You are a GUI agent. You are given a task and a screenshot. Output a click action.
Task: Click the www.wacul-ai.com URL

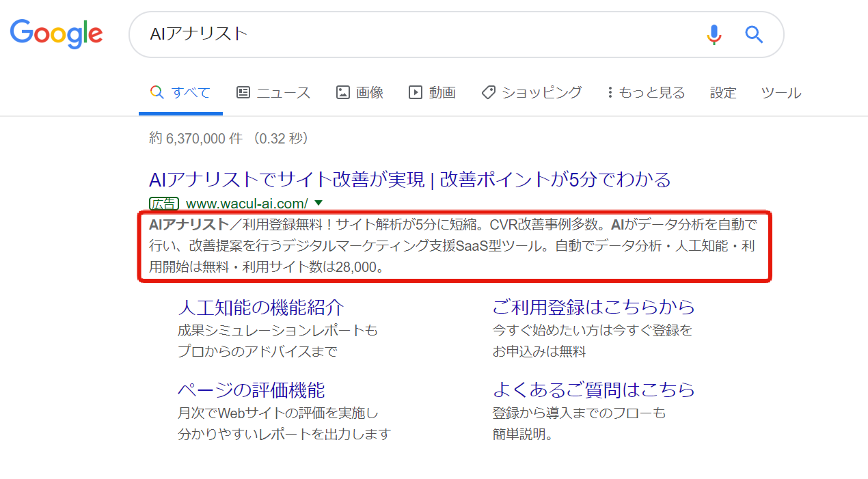(x=247, y=203)
